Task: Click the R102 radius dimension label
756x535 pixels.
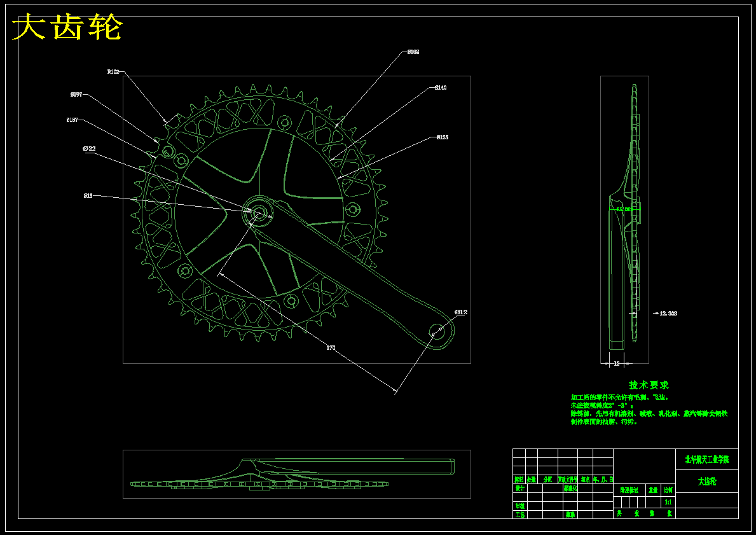Action: click(113, 72)
